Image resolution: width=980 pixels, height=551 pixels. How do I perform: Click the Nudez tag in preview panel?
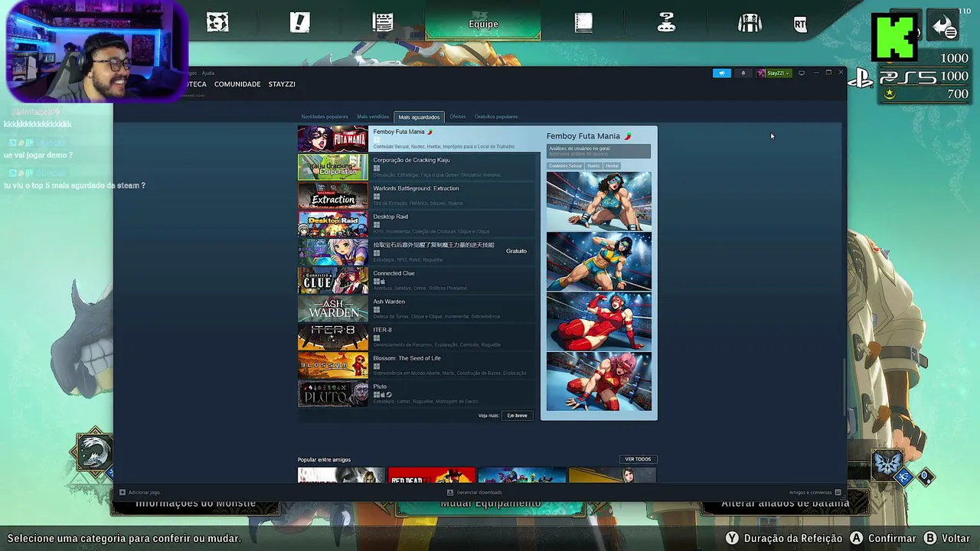coord(593,166)
